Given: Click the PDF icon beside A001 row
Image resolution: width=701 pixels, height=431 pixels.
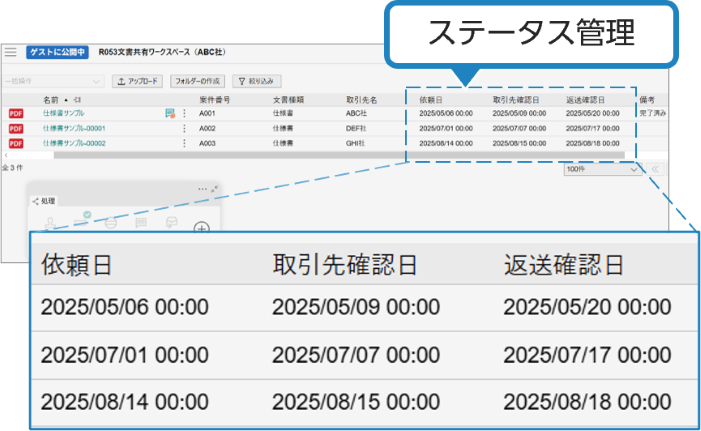Looking at the screenshot, I should 16,114.
